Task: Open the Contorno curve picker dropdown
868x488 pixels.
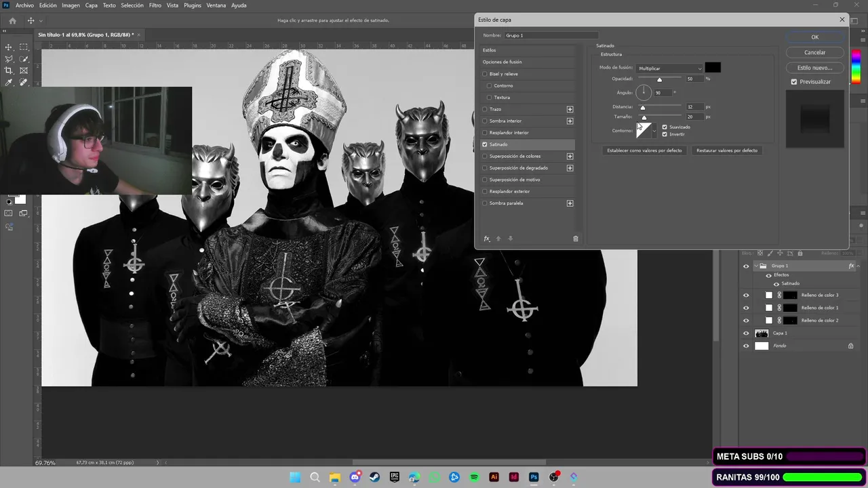Action: click(x=654, y=130)
